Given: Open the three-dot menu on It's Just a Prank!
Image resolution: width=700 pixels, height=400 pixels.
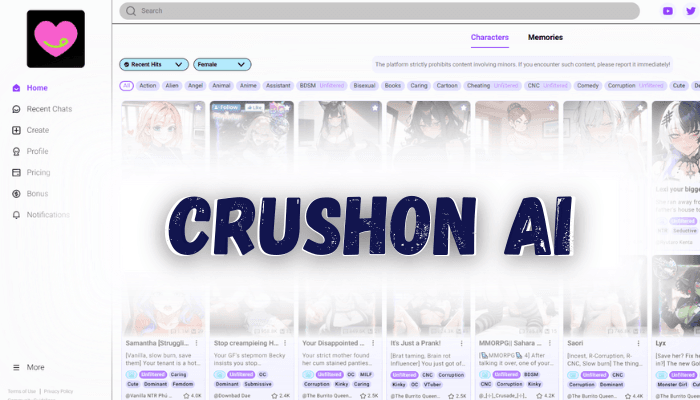Looking at the screenshot, I should point(462,343).
